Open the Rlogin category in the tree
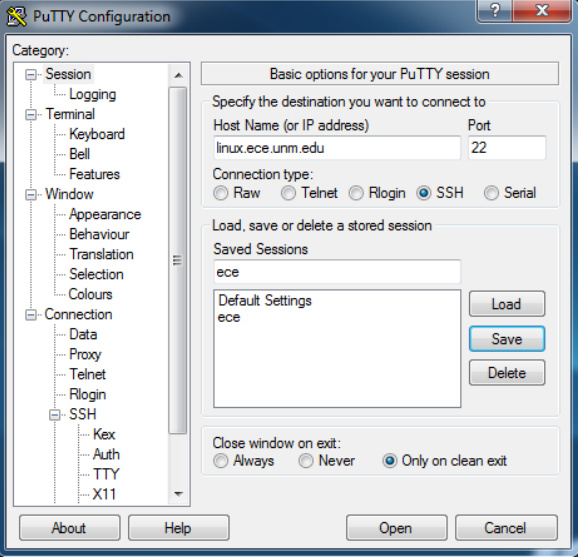580x557 pixels. (88, 395)
